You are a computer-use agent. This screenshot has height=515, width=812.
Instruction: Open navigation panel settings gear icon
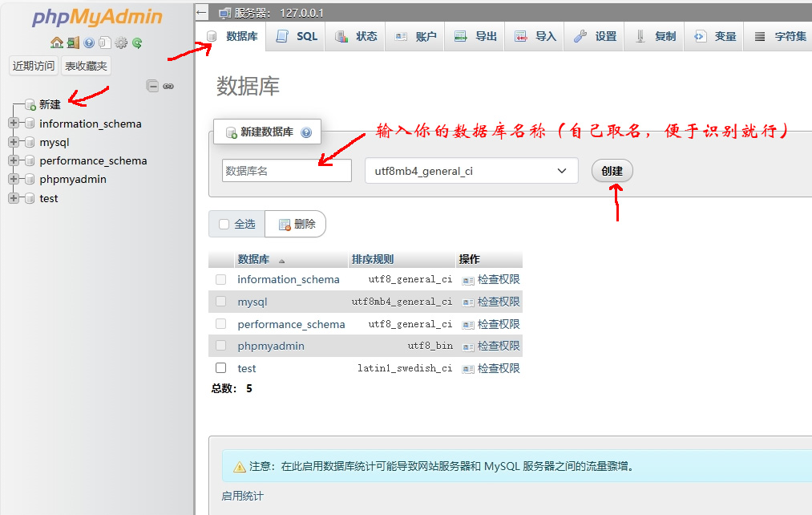coord(121,43)
